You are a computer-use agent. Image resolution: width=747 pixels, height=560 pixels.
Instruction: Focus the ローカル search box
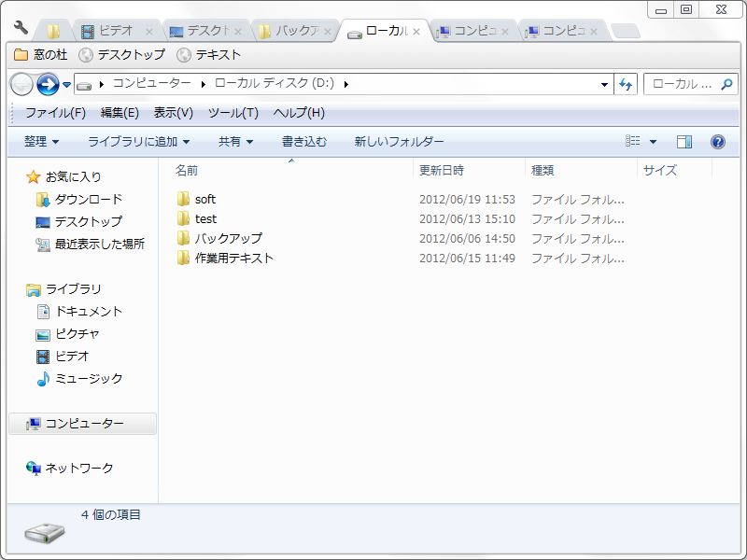[x=682, y=84]
